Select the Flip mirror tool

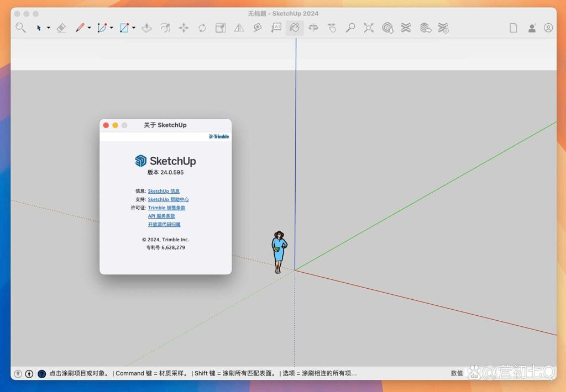[239, 28]
